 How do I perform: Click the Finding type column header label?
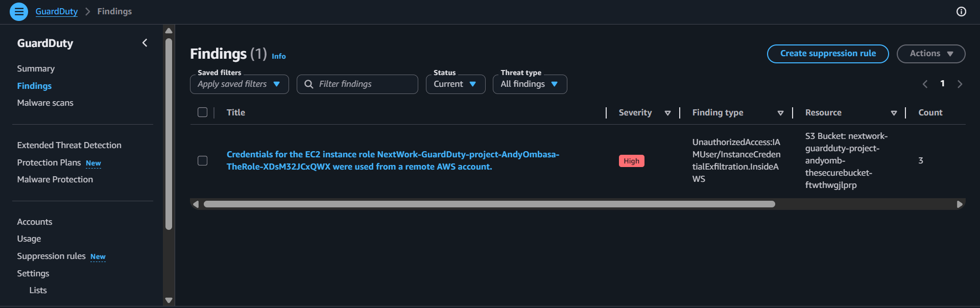pyautogui.click(x=718, y=112)
